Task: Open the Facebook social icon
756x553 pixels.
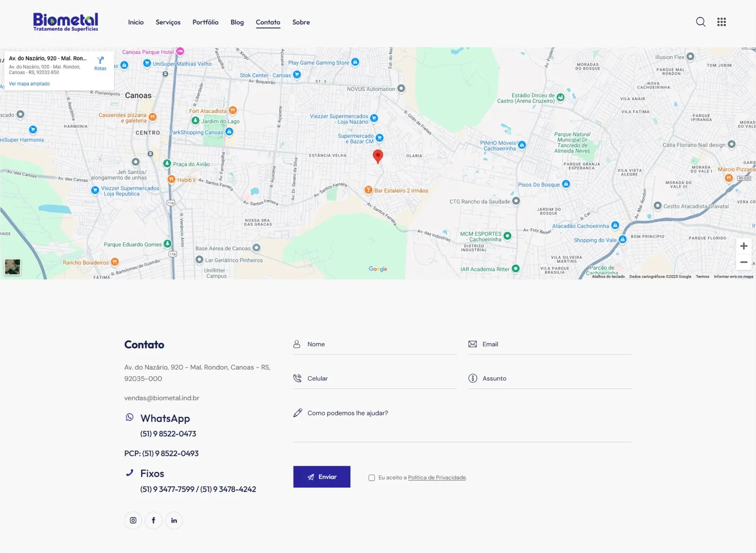Action: coord(154,520)
